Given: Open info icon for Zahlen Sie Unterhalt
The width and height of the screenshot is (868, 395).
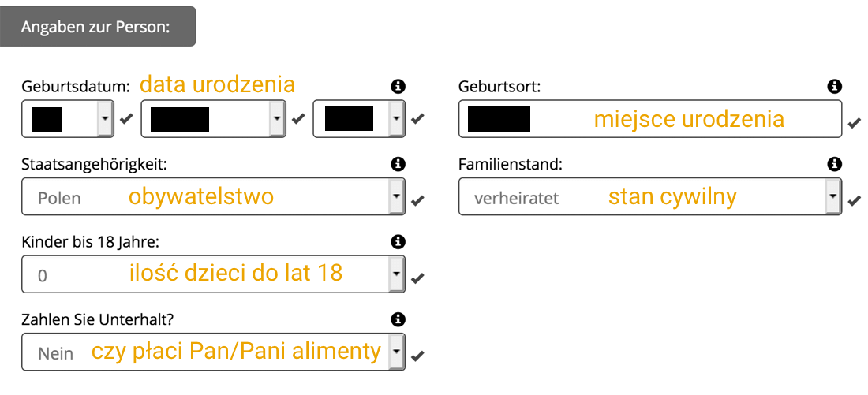Looking at the screenshot, I should [x=398, y=319].
